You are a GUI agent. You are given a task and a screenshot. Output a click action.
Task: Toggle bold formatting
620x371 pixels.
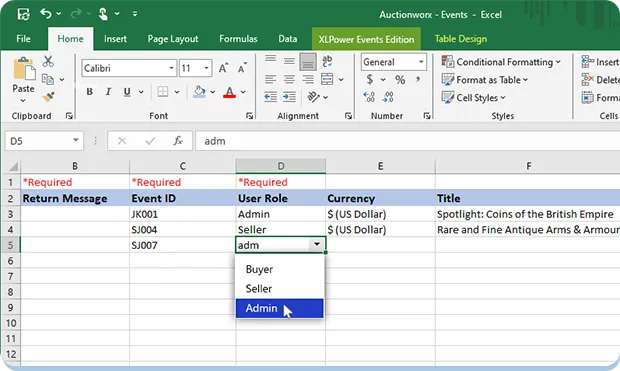(90, 92)
